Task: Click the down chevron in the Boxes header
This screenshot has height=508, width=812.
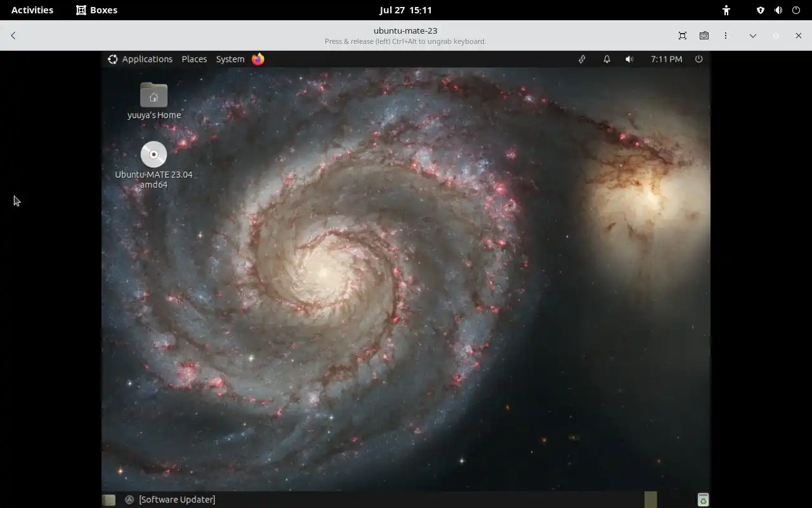Action: [753, 36]
